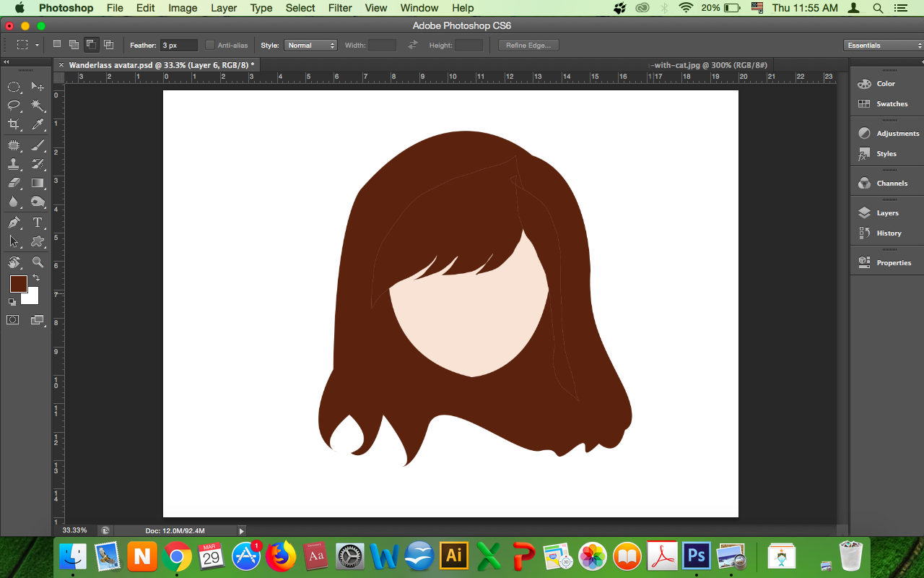This screenshot has height=578, width=924.
Task: Close the Wanderlass avatar.psd tab
Action: point(61,65)
